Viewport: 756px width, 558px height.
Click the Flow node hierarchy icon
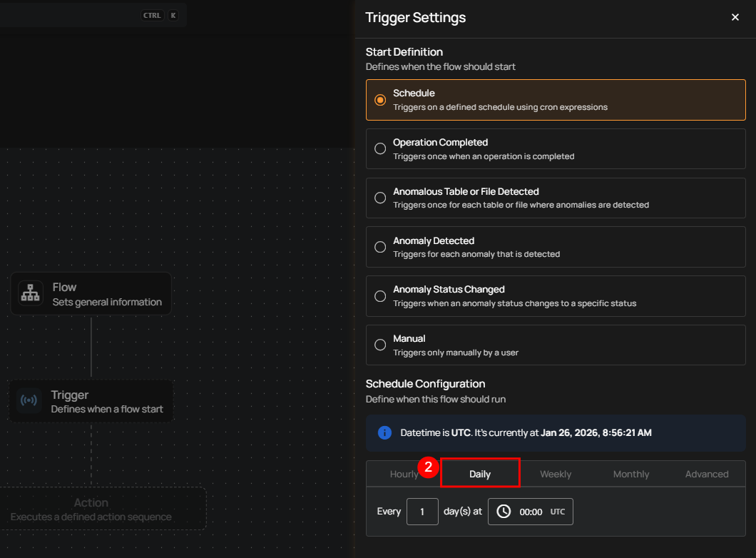pyautogui.click(x=31, y=293)
